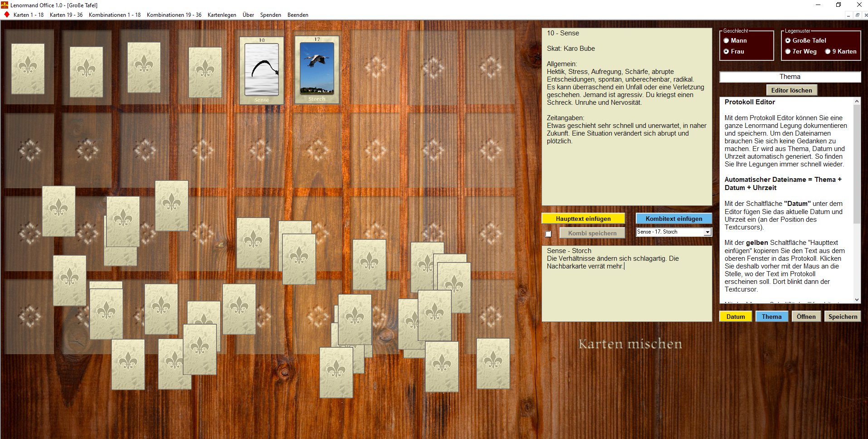Viewport: 868px width, 439px height.
Task: Click the revealed Storch card
Action: tap(317, 69)
